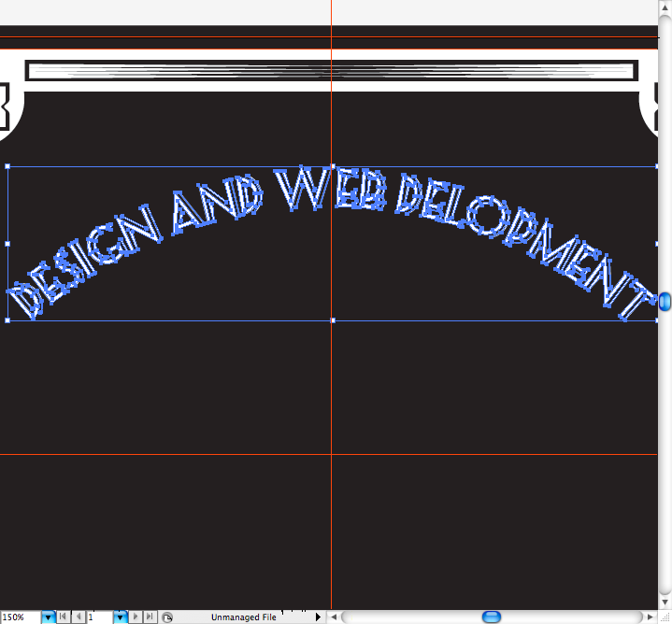Click the horizontal scrollbar left arrow
672x624 pixels.
334,617
